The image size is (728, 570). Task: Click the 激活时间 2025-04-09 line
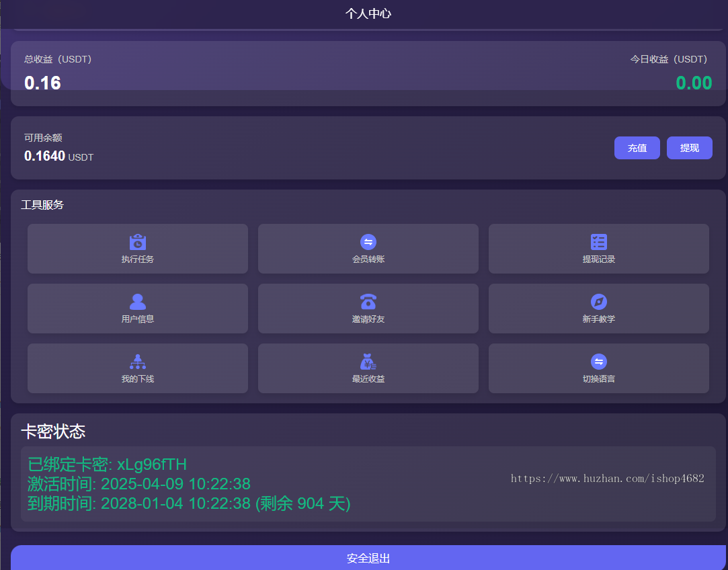click(x=139, y=484)
